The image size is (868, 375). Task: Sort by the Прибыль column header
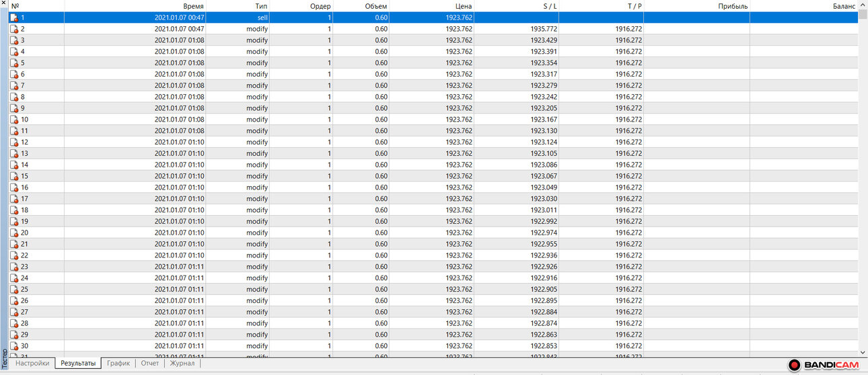[697, 6]
